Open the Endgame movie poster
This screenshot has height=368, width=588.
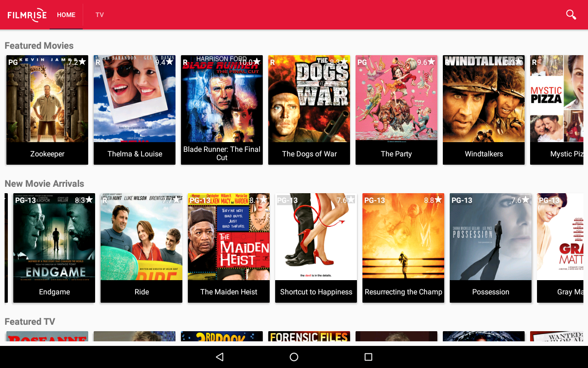[x=54, y=236]
